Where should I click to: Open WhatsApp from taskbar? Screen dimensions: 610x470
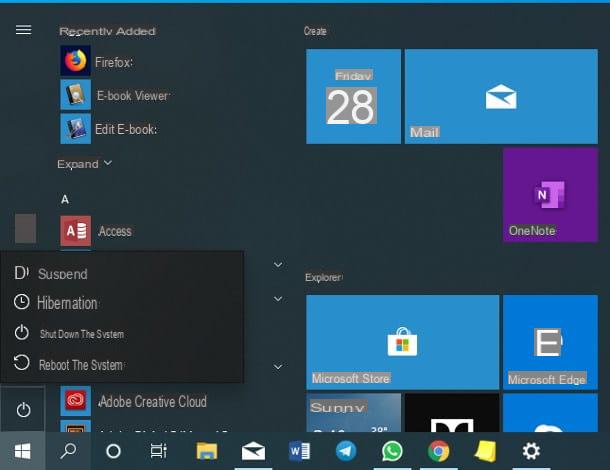click(x=392, y=451)
